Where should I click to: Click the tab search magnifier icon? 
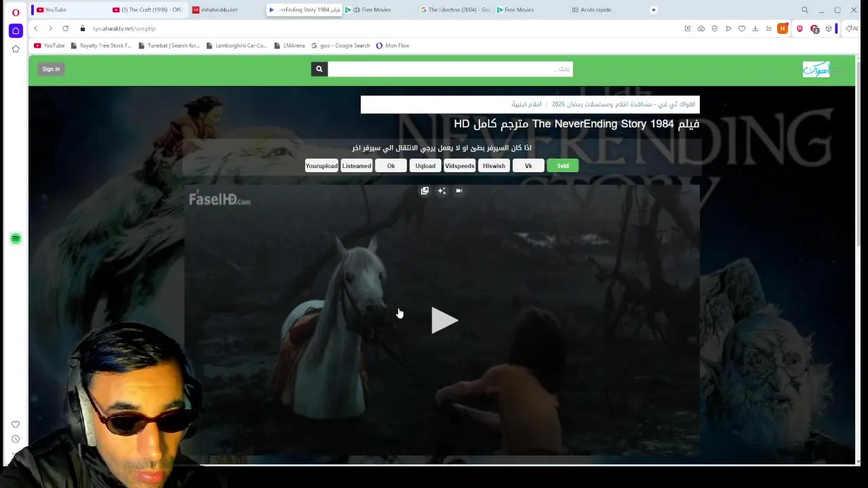click(805, 10)
